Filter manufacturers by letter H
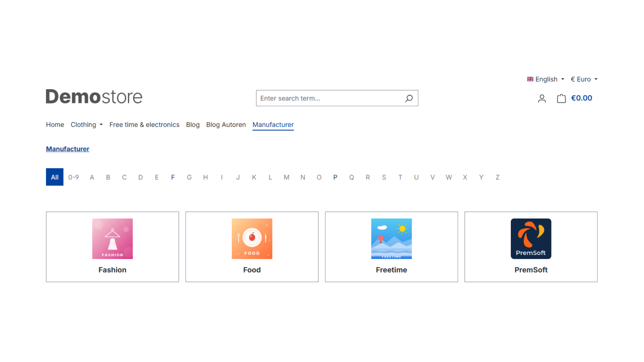The width and height of the screenshot is (644, 362). pos(205,177)
